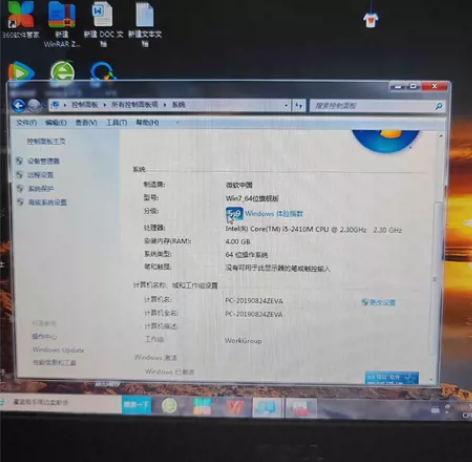
Task: Open WPS Office from the taskbar
Action: point(235,407)
